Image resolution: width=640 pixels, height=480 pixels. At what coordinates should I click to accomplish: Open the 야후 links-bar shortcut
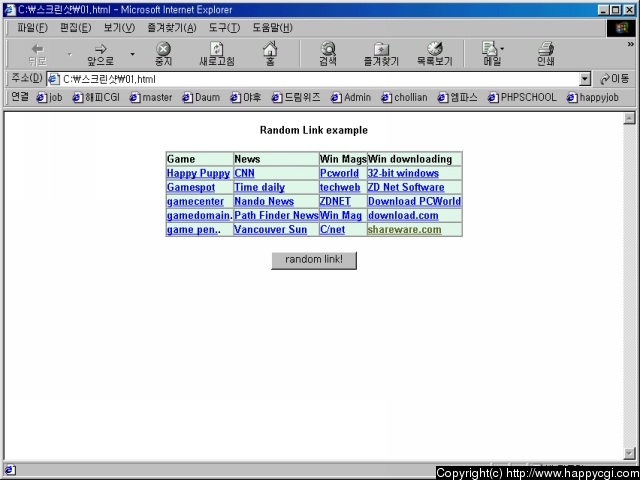246,98
